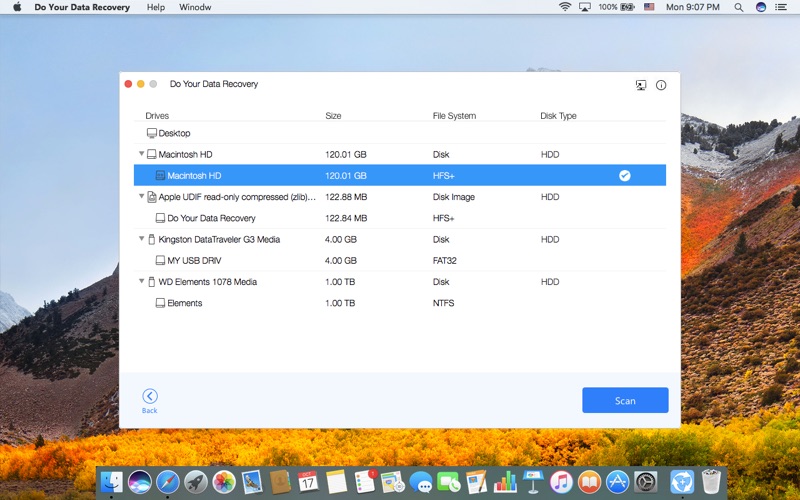Select the Elements NTFS volume
Image resolution: width=800 pixels, height=500 pixels.
tap(399, 303)
